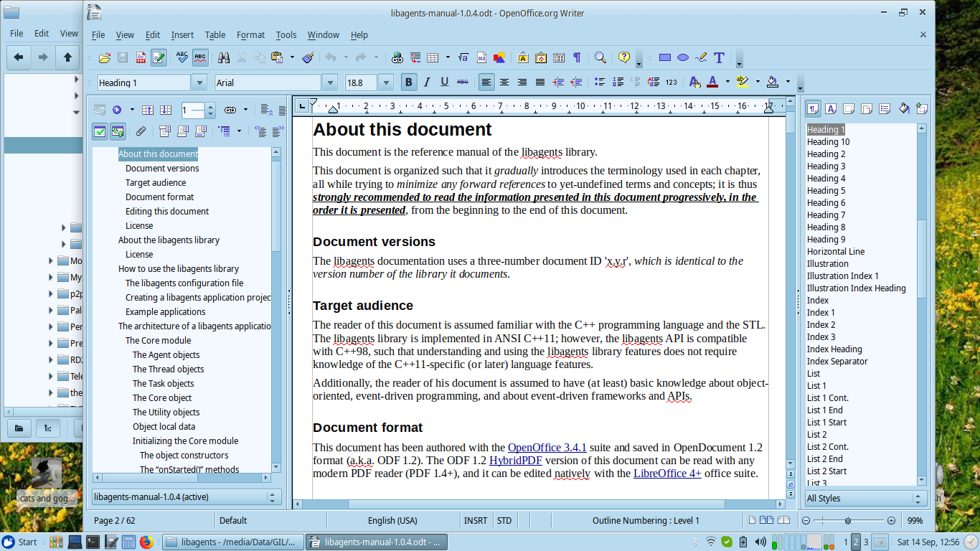Toggle Underline formatting button
The image size is (980, 551).
[x=445, y=83]
